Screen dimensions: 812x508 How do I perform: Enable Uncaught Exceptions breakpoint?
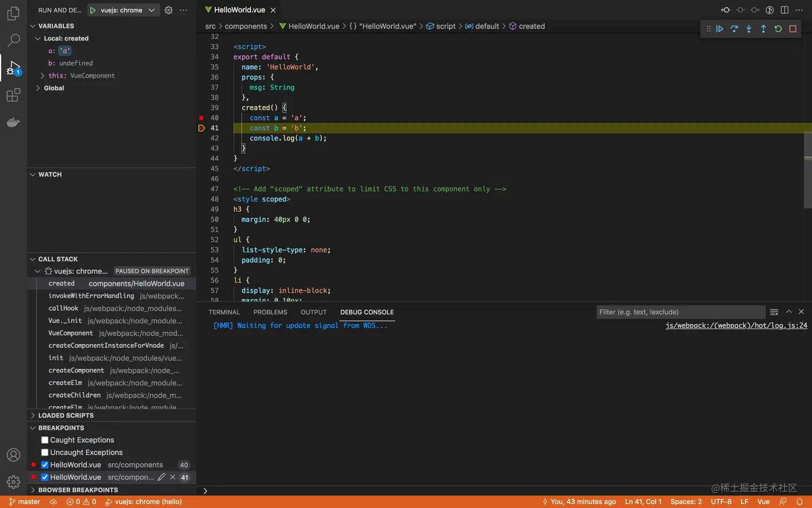(45, 453)
